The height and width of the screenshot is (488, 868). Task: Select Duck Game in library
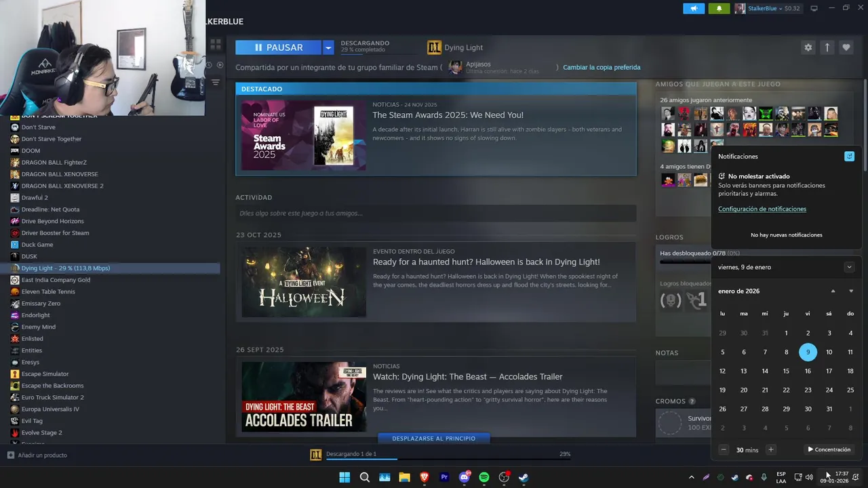tap(37, 245)
